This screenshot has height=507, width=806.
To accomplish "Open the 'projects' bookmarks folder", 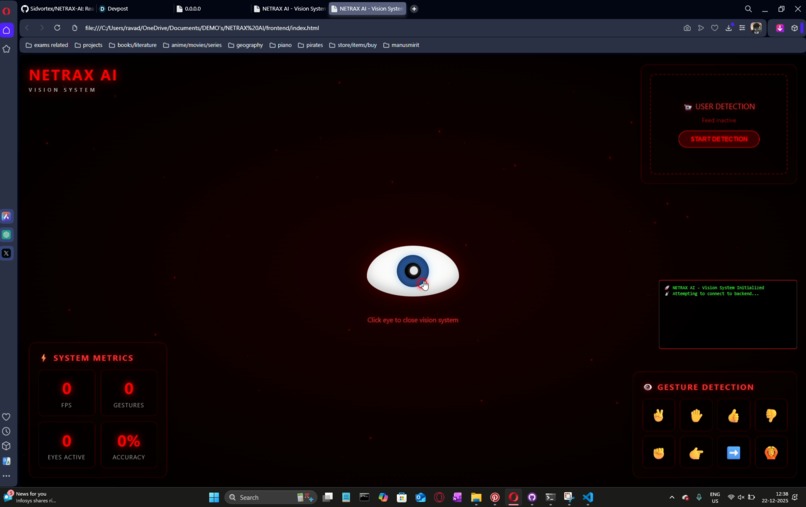I will pos(88,45).
